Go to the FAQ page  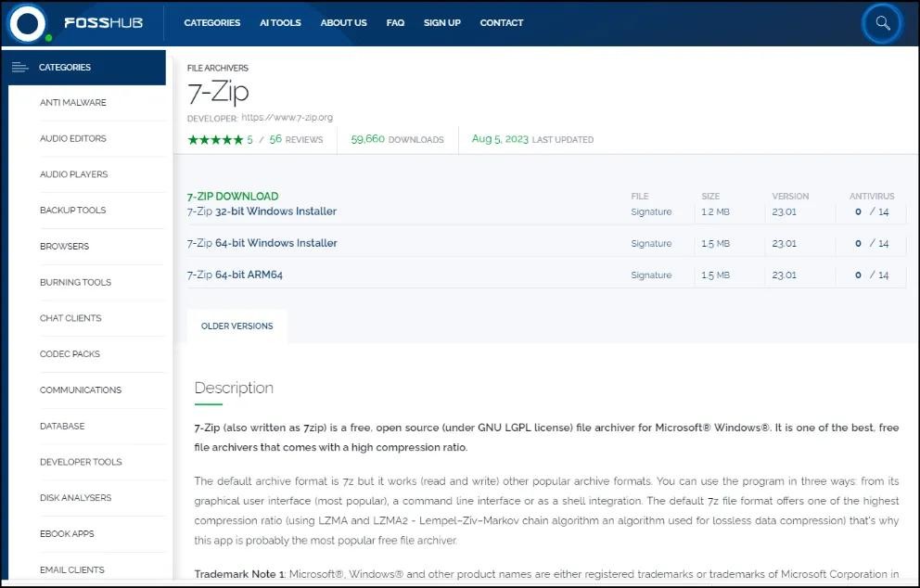[x=395, y=23]
